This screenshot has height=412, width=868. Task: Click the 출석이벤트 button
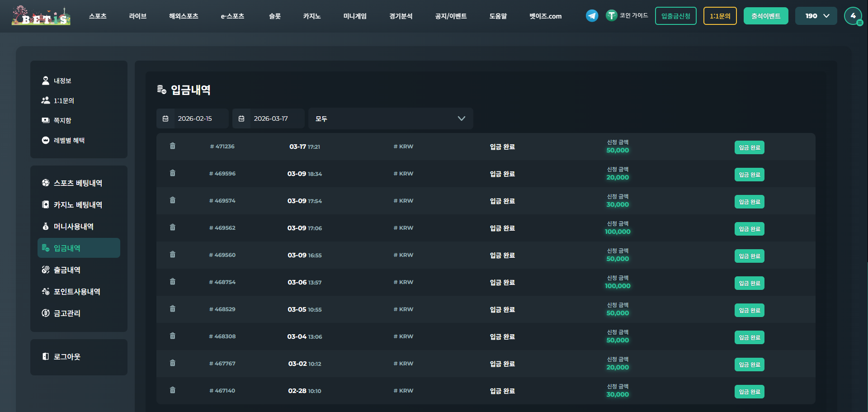click(x=765, y=16)
